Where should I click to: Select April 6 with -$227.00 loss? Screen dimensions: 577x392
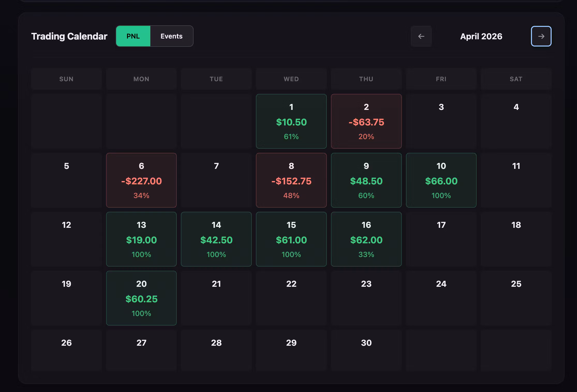(142, 180)
